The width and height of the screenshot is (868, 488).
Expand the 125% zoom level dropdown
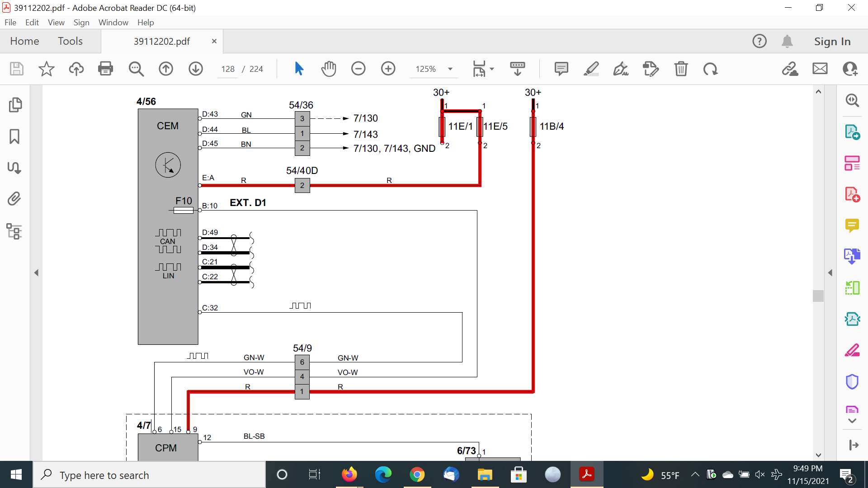[x=450, y=69]
